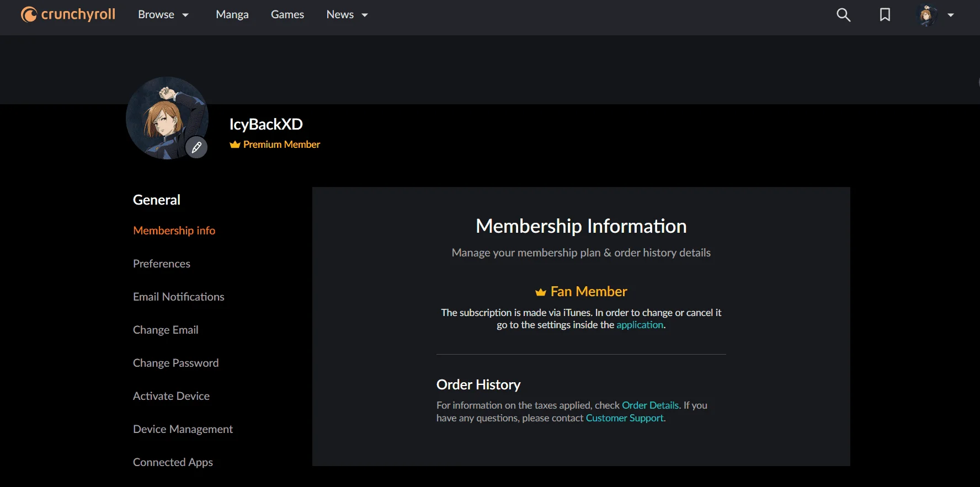Open Activate Device page
Viewport: 980px width, 487px height.
click(171, 396)
